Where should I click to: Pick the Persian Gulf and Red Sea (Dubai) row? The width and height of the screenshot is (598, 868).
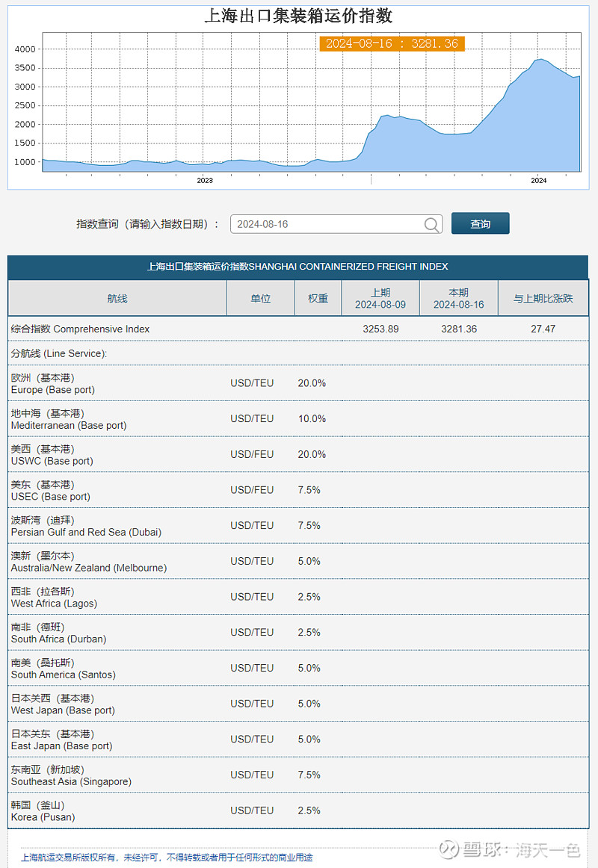(86, 526)
